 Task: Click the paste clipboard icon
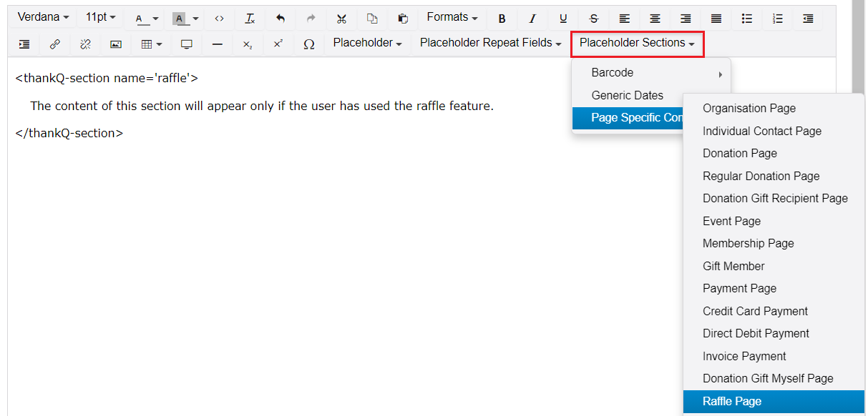click(403, 19)
